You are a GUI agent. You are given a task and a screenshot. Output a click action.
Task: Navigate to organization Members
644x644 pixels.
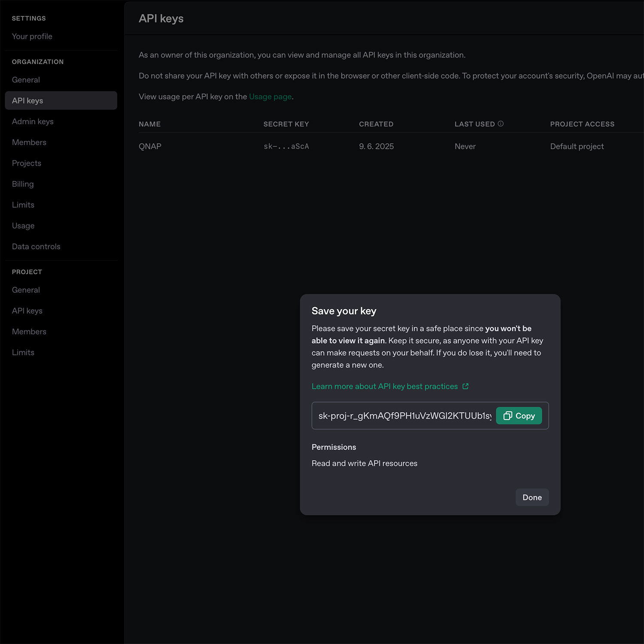[x=29, y=142]
